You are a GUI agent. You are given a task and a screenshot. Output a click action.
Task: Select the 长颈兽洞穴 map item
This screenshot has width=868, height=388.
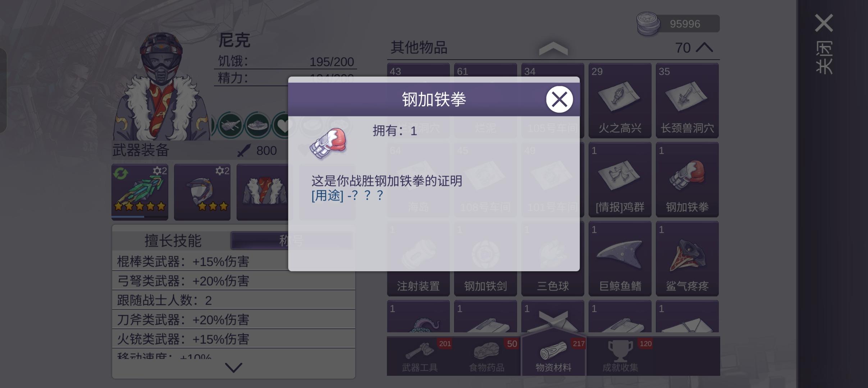pyautogui.click(x=687, y=101)
